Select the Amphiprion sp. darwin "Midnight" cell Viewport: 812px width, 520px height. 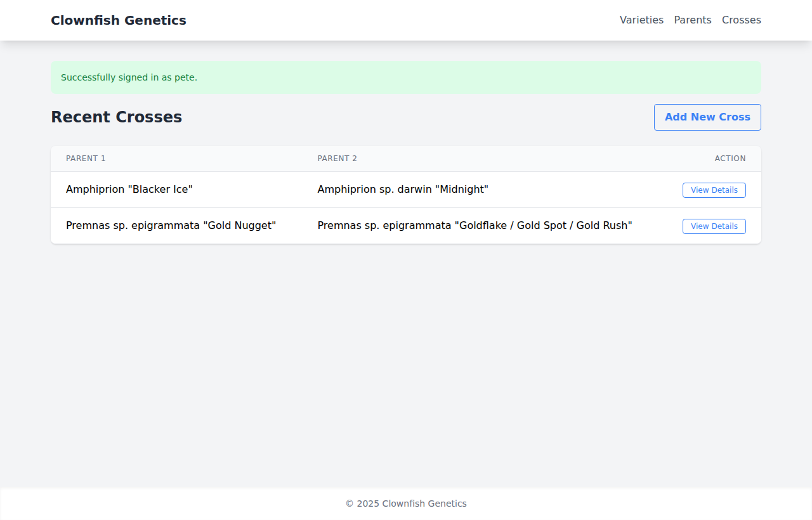tap(402, 190)
